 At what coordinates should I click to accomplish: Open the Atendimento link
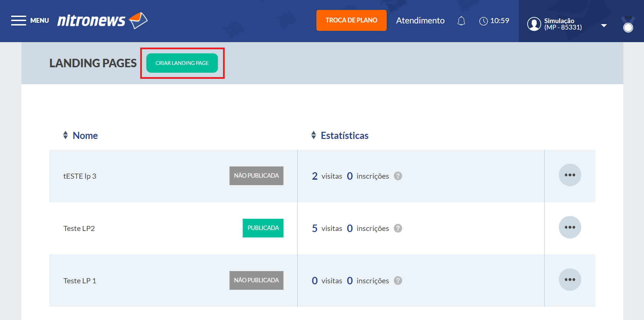pyautogui.click(x=420, y=20)
